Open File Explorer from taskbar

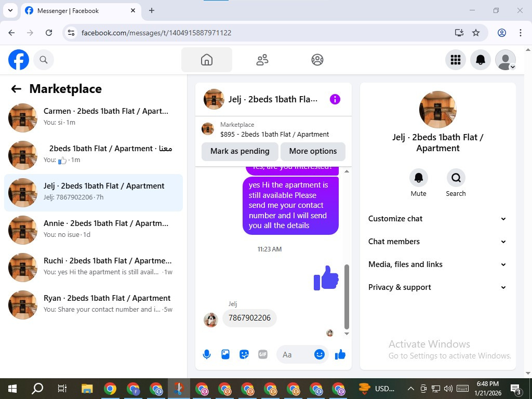(87, 389)
